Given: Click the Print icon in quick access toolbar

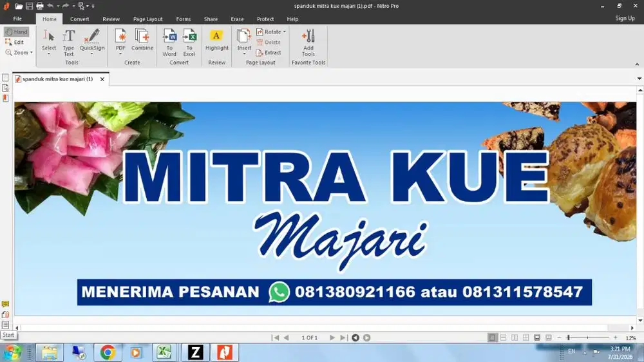Looking at the screenshot, I should tap(40, 6).
